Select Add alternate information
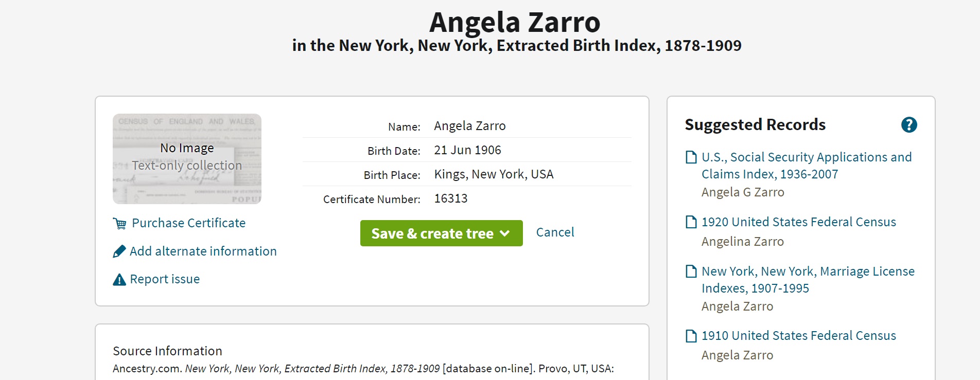The image size is (980, 380). (x=203, y=251)
